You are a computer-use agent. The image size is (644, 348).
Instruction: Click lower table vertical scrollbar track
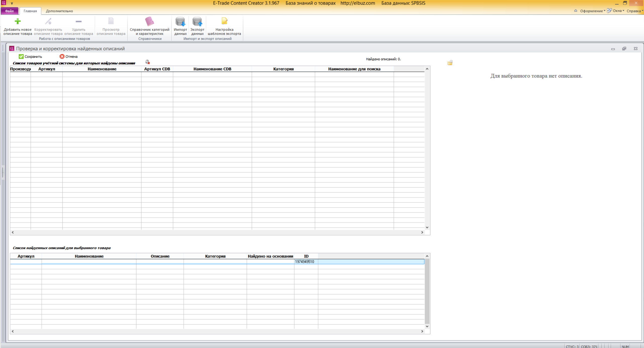[x=427, y=291]
